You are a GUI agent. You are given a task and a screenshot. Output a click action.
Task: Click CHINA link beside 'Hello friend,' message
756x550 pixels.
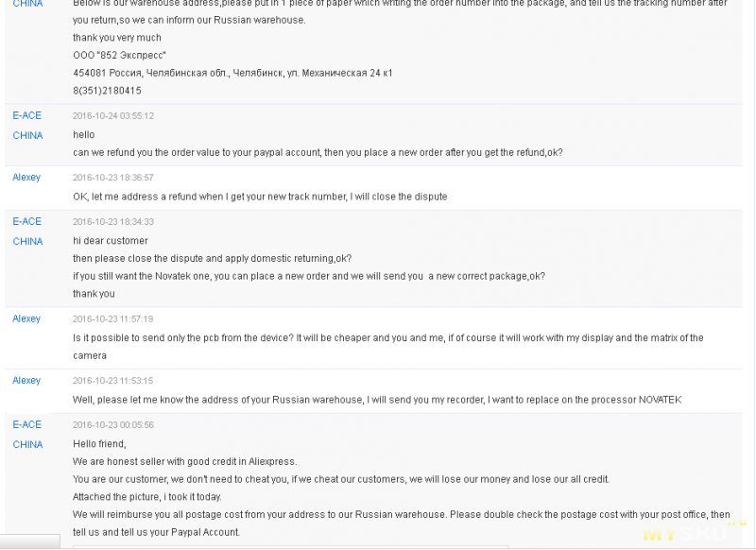pyautogui.click(x=27, y=444)
